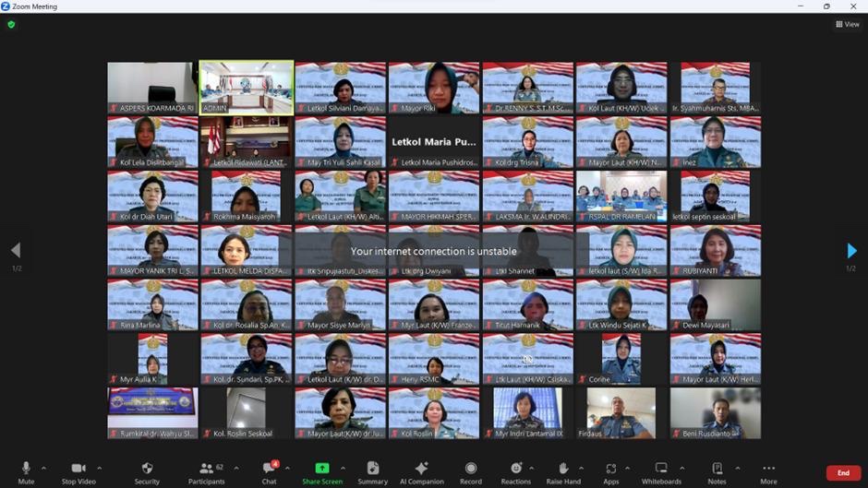The width and height of the screenshot is (868, 488).
Task: Expand audio options arrow next to Mute
Action: point(43,468)
